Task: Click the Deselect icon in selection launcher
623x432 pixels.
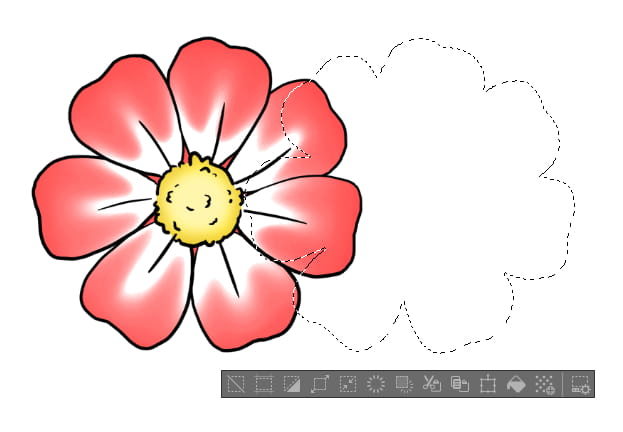Action: [x=236, y=383]
